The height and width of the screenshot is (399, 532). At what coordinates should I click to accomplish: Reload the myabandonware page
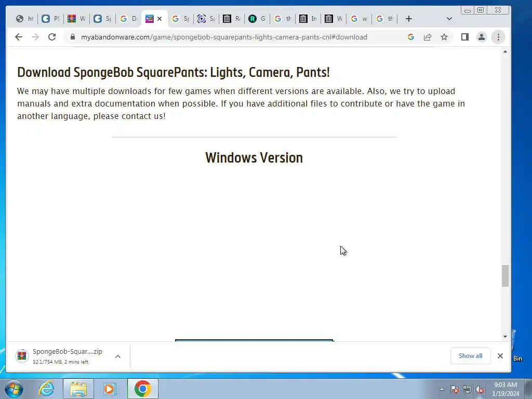click(52, 37)
